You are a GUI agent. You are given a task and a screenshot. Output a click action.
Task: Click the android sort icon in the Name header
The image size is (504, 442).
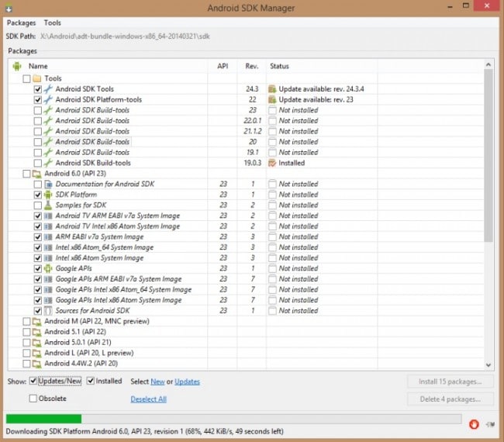tap(17, 66)
